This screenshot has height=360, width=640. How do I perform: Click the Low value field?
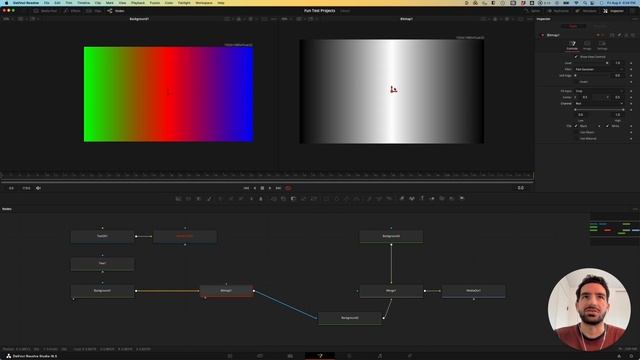(x=581, y=115)
